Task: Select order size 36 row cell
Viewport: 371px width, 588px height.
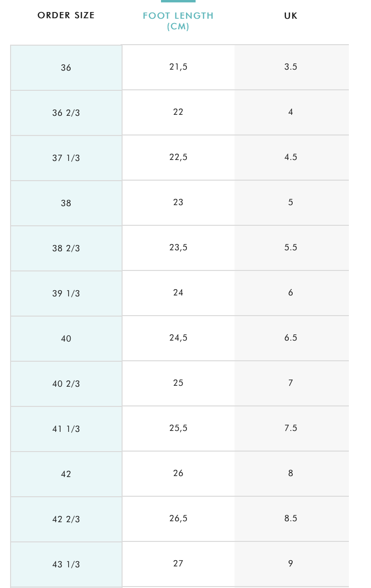Action: 66,68
